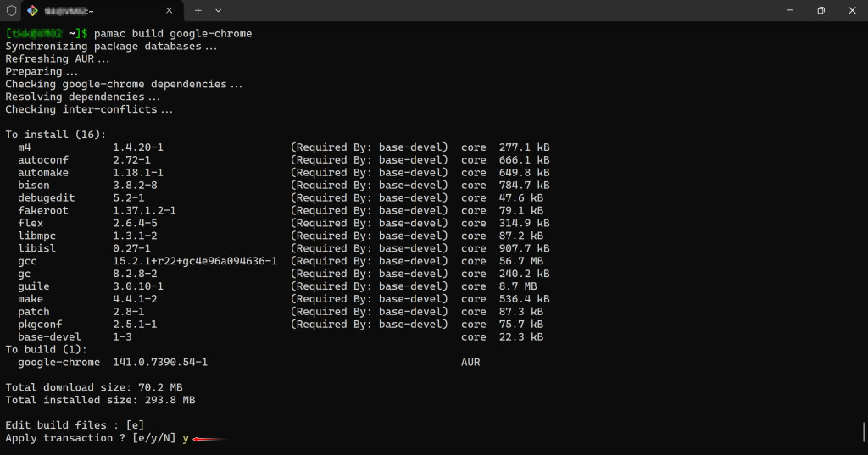Click the typed 'y' at the prompt
This screenshot has height=455, width=868.
[x=185, y=438]
